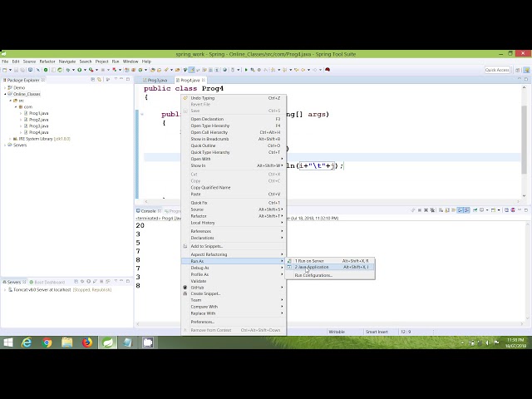Image resolution: width=532 pixels, height=399 pixels.
Task: Open File Explorer from the taskbar
Action: pos(66,342)
